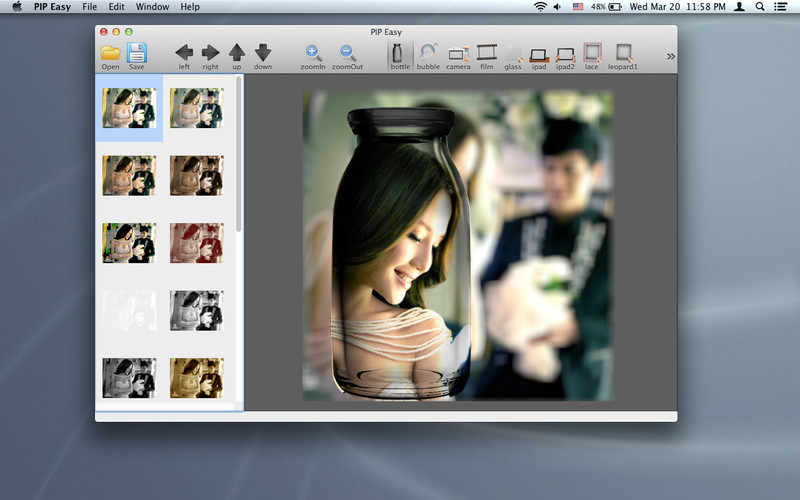The image size is (800, 500).
Task: Click the filter list vertical scrollbar
Action: tap(238, 154)
